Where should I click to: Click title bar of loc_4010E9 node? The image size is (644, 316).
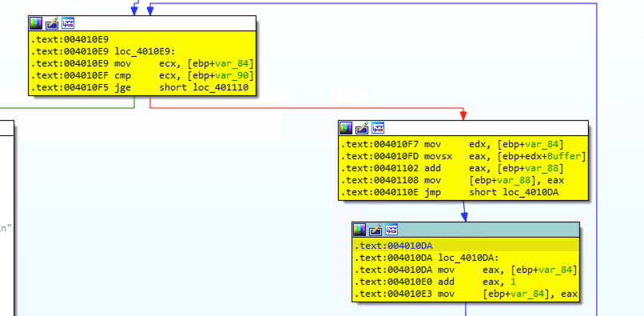(x=142, y=23)
